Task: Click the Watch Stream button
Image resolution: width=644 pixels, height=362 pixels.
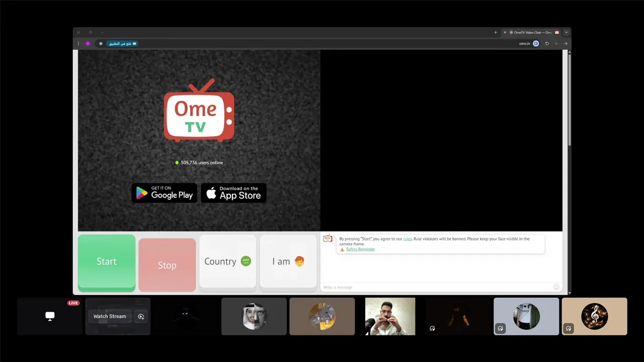Action: pyautogui.click(x=110, y=316)
